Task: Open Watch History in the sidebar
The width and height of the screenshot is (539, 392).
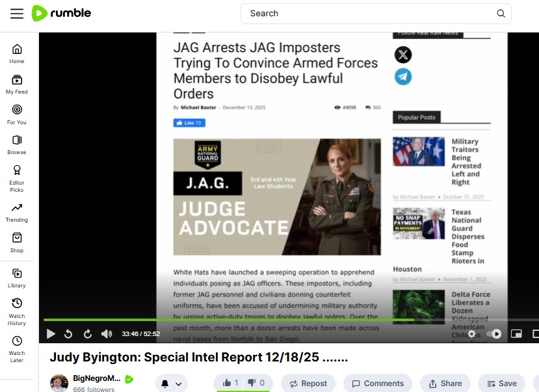Action: tap(16, 312)
